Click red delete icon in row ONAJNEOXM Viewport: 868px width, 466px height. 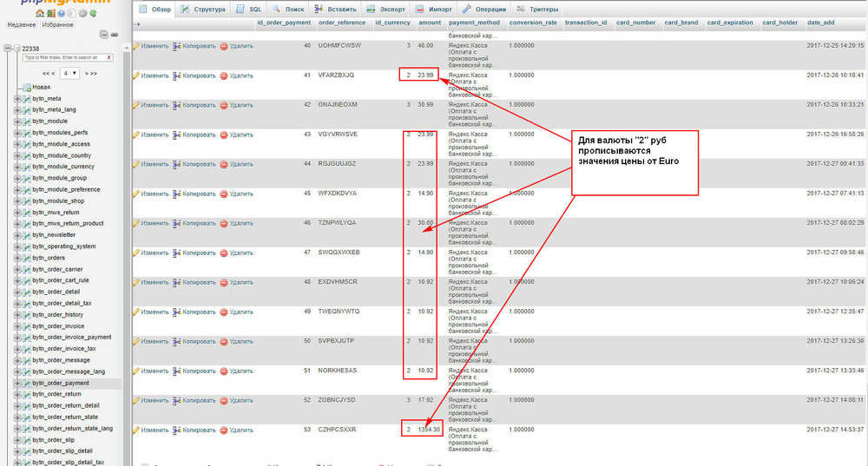pyautogui.click(x=224, y=105)
